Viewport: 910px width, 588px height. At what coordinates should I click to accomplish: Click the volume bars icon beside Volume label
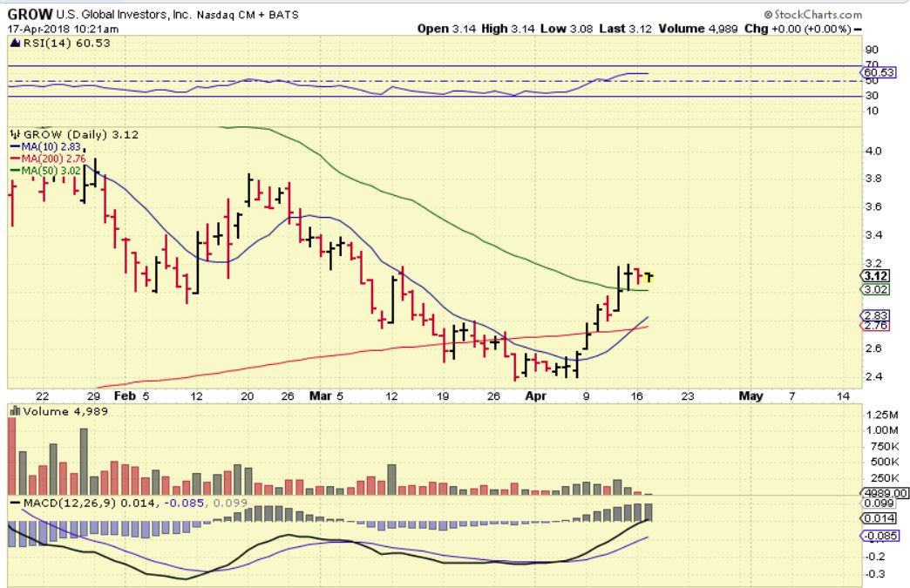pyautogui.click(x=15, y=411)
